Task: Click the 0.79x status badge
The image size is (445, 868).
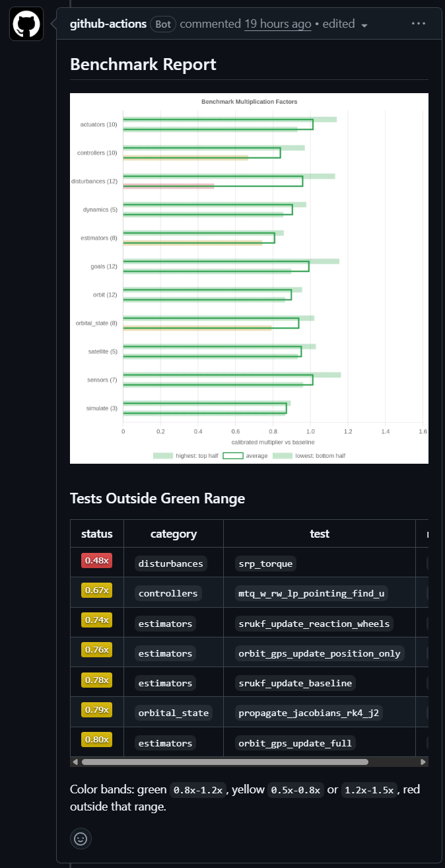Action: 97,709
